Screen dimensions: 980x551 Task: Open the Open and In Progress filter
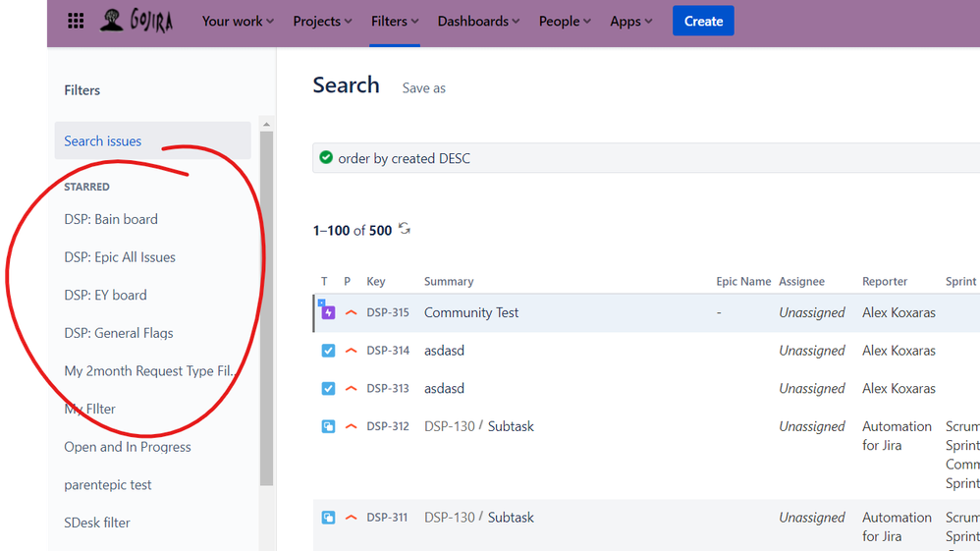click(127, 447)
